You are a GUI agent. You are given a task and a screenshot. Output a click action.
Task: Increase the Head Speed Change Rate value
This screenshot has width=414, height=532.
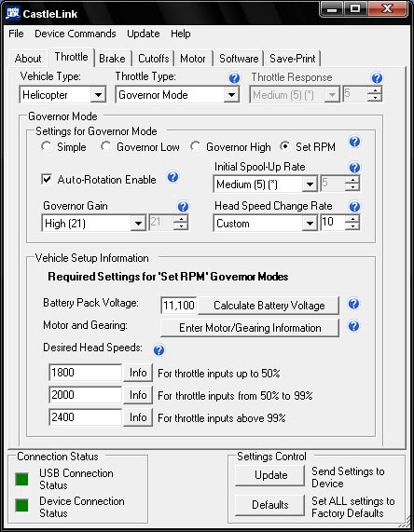(x=353, y=219)
